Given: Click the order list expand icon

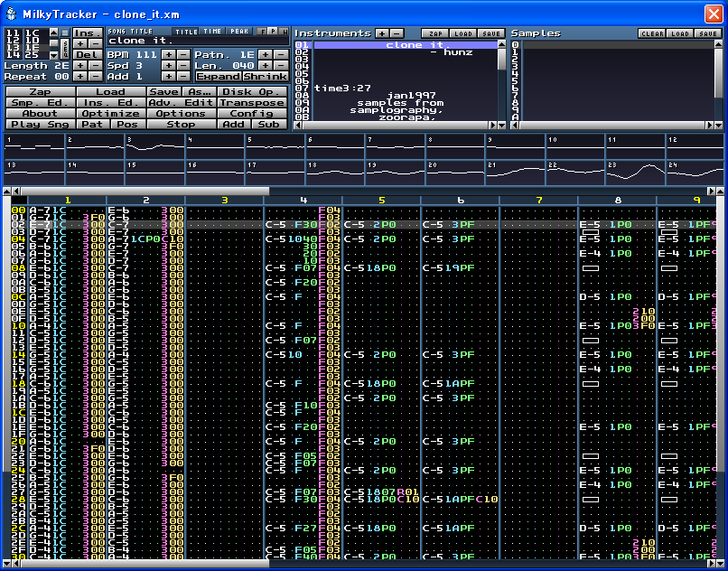Looking at the screenshot, I should 65,32.
